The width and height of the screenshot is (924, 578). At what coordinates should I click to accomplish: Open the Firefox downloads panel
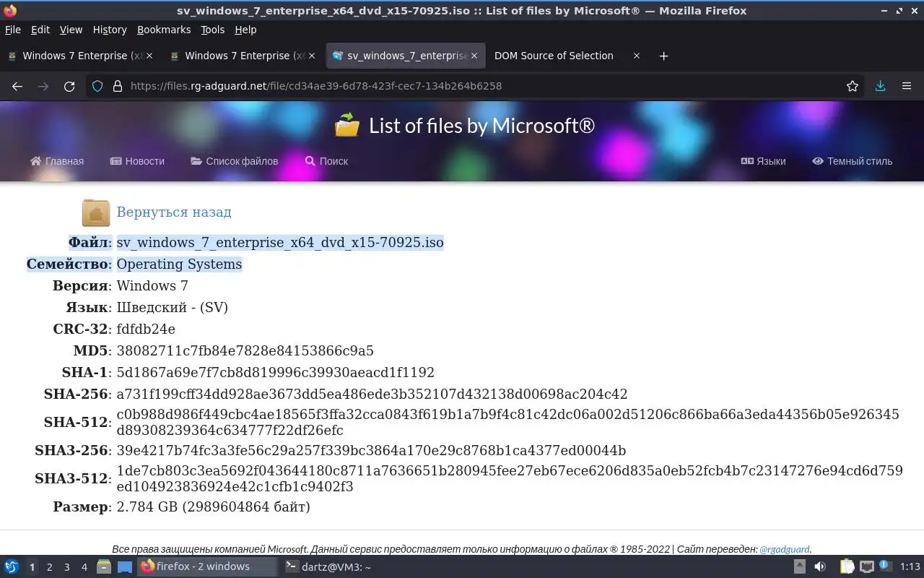880,86
